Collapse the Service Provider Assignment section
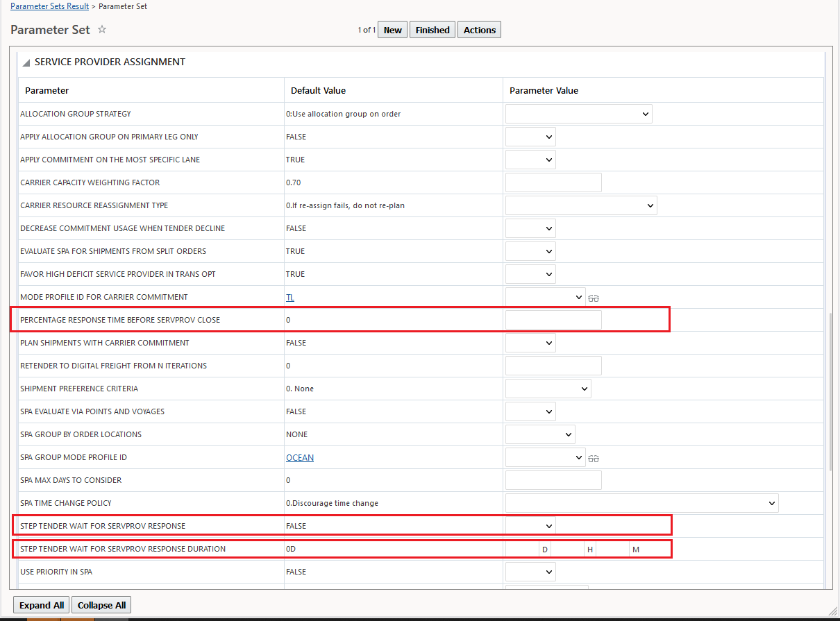840x621 pixels. (26, 62)
